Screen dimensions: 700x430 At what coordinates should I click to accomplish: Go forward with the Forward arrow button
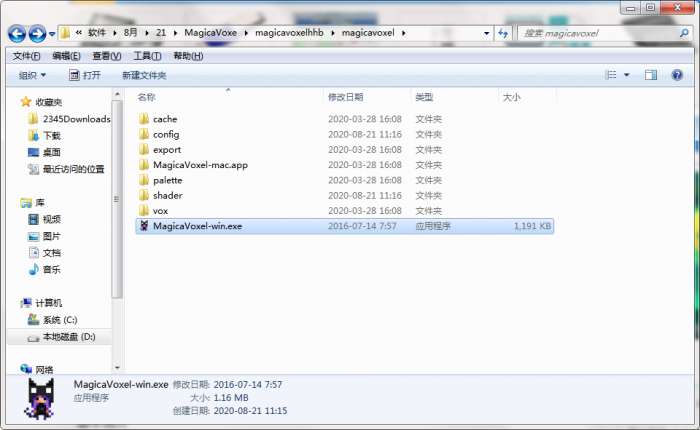coord(37,33)
